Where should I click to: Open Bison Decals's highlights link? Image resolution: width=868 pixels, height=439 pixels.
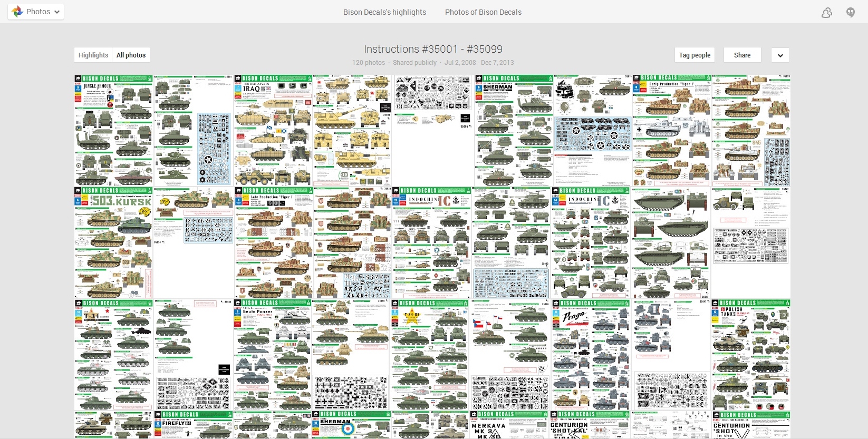tap(384, 12)
